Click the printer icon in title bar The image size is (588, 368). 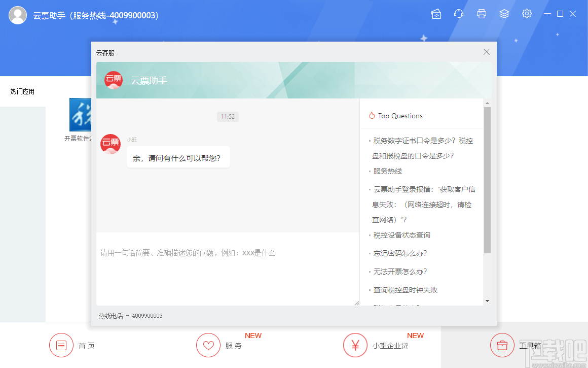pos(482,14)
